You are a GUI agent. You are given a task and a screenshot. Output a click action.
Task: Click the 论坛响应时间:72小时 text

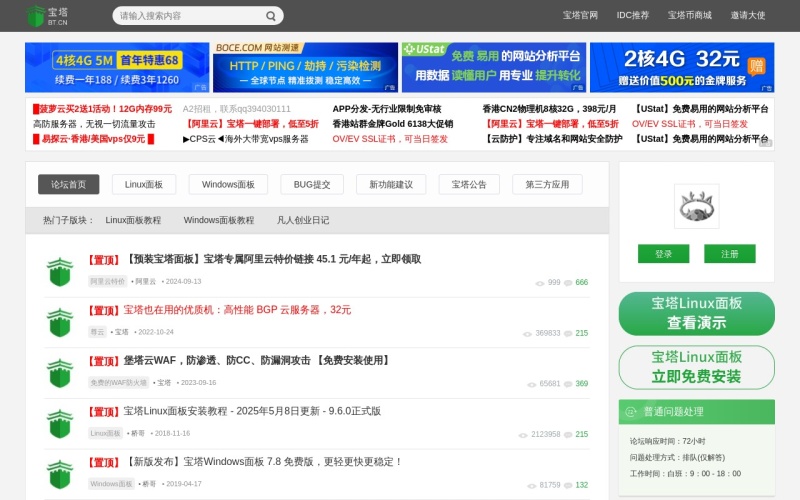pos(667,441)
